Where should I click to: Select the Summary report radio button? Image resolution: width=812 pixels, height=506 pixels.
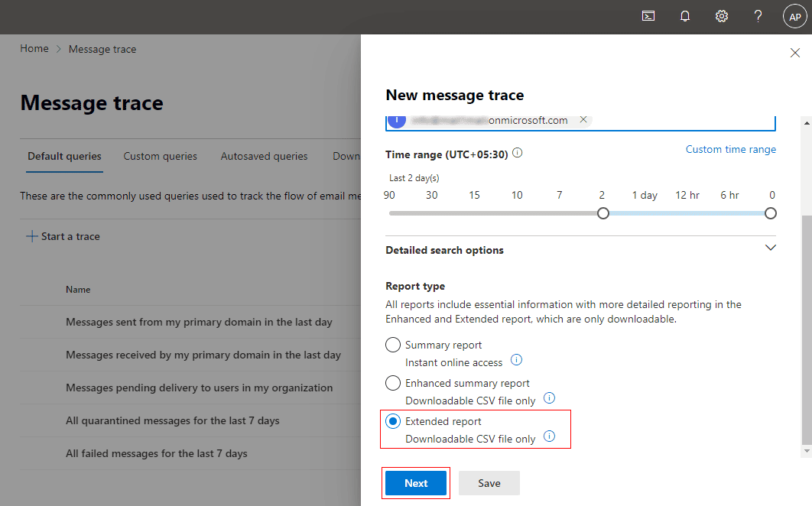pyautogui.click(x=393, y=345)
